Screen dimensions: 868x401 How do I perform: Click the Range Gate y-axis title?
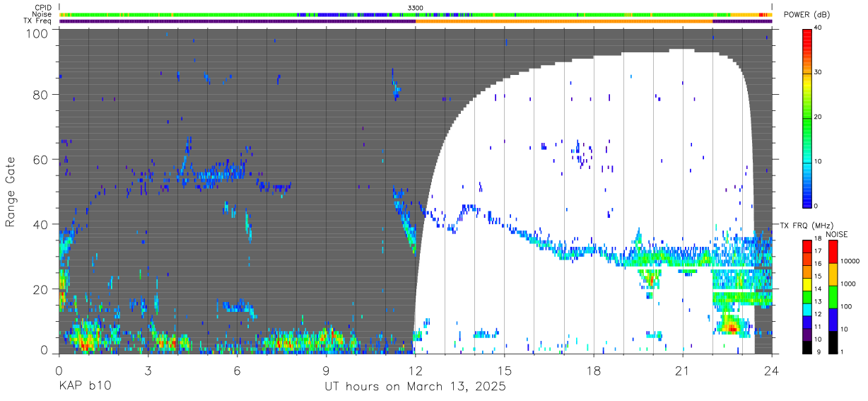click(11, 192)
